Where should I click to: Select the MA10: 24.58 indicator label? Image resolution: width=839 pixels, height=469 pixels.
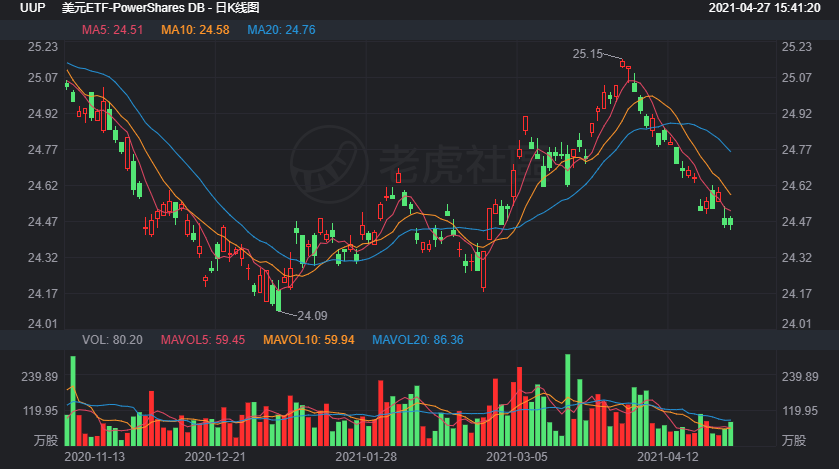click(x=195, y=30)
